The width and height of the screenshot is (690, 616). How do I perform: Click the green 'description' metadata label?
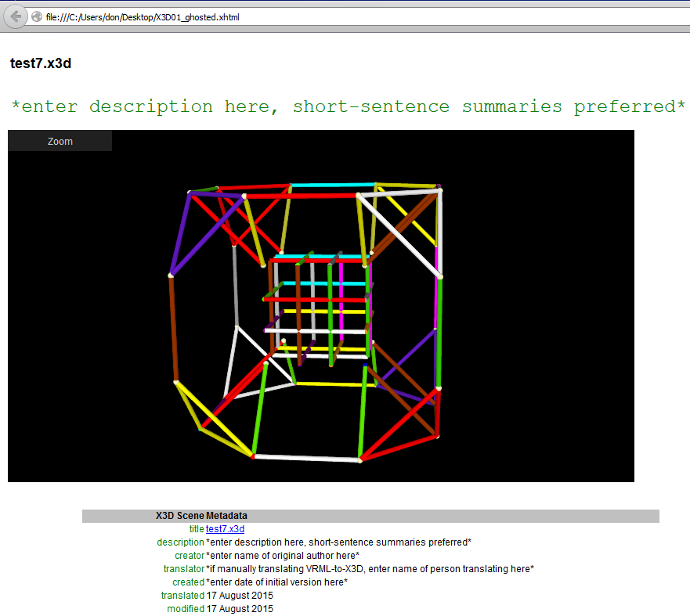click(x=180, y=542)
